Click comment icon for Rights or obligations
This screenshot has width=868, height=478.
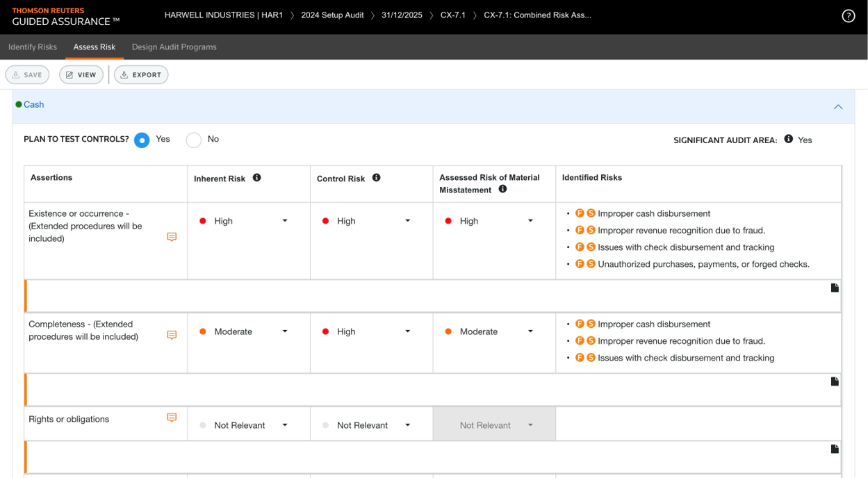pos(172,418)
